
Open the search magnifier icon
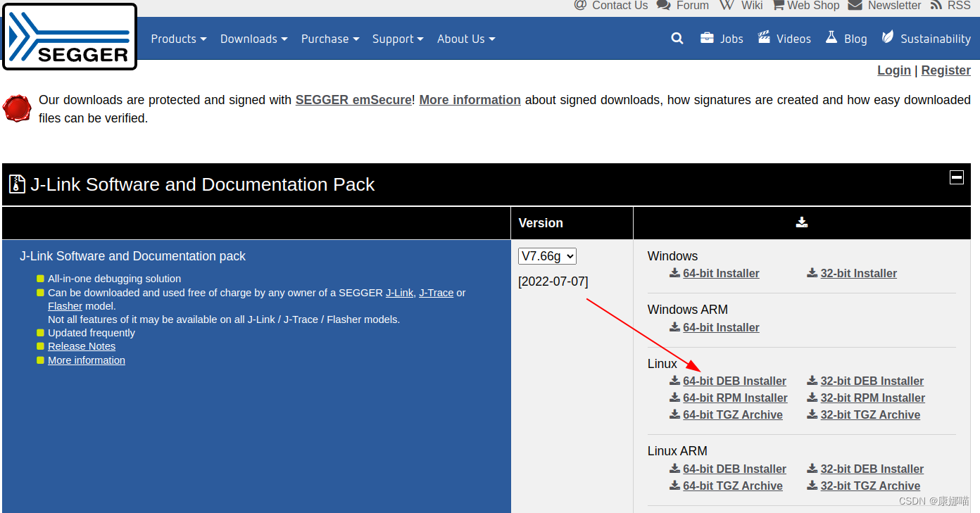(x=677, y=39)
